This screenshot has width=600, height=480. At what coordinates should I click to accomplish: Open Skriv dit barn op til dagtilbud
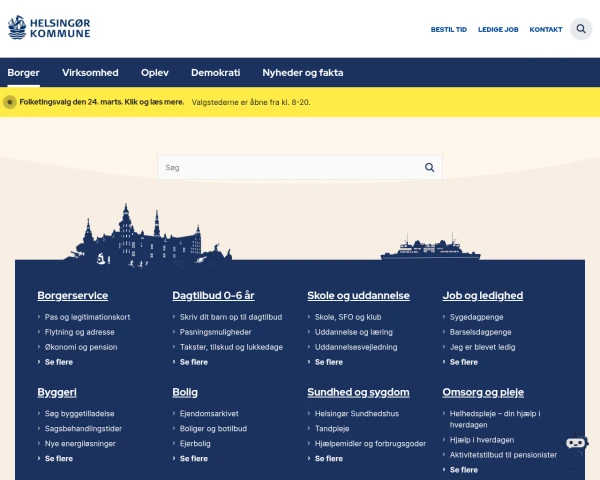click(231, 317)
